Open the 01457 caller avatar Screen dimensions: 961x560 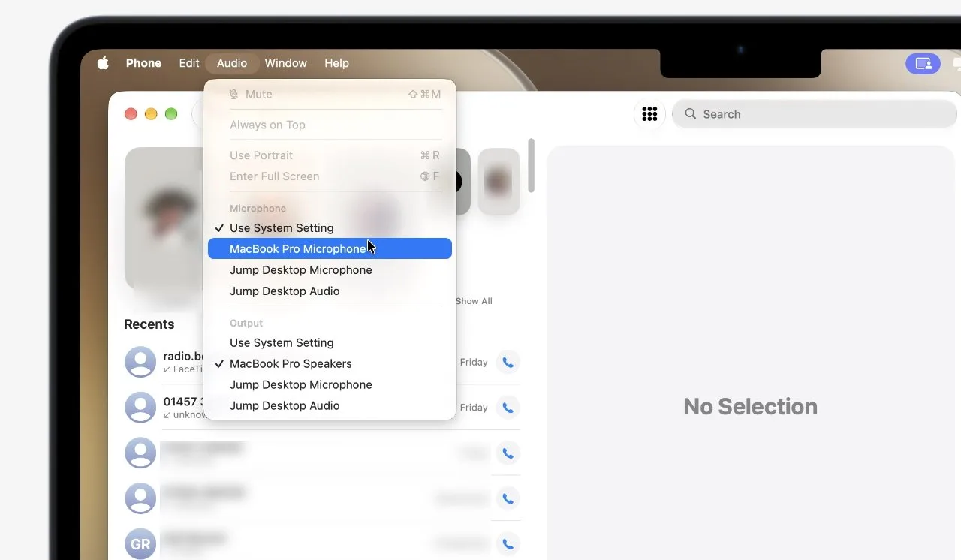point(140,408)
